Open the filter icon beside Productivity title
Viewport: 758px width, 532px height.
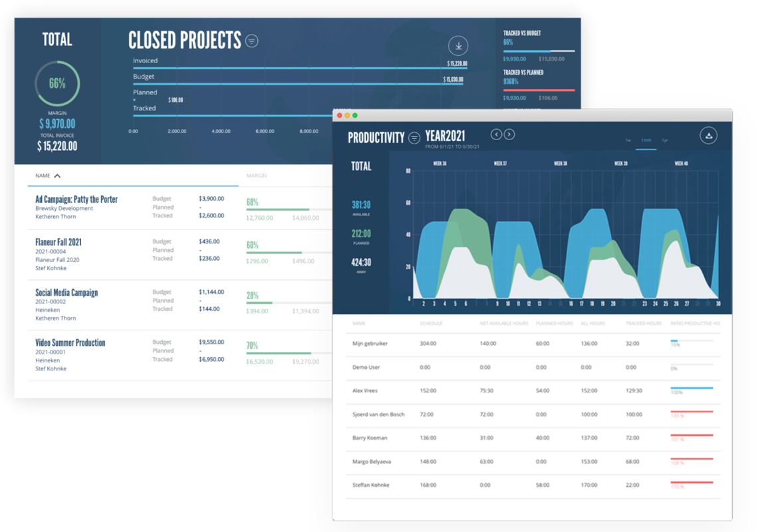pyautogui.click(x=414, y=138)
